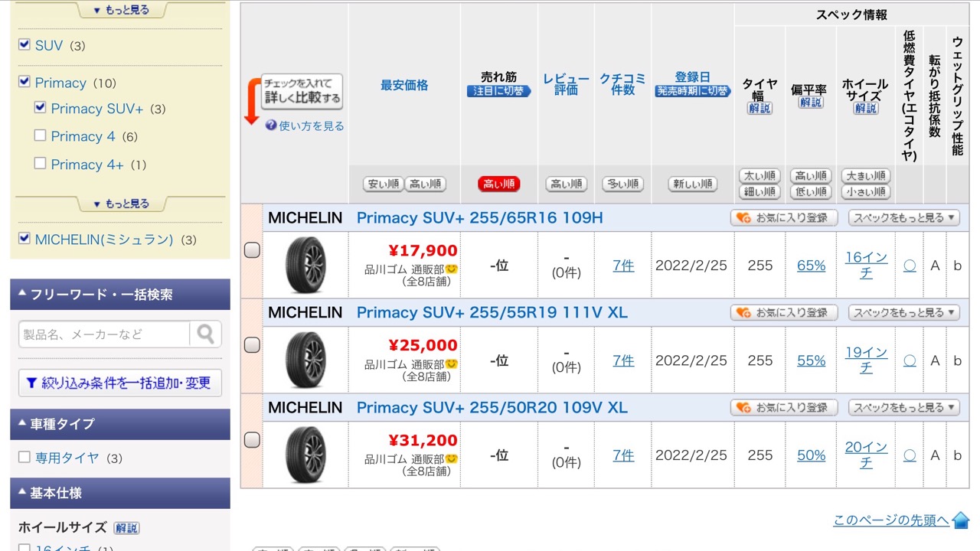Sort 登録日 by 新しい順
The image size is (980, 551).
click(693, 184)
